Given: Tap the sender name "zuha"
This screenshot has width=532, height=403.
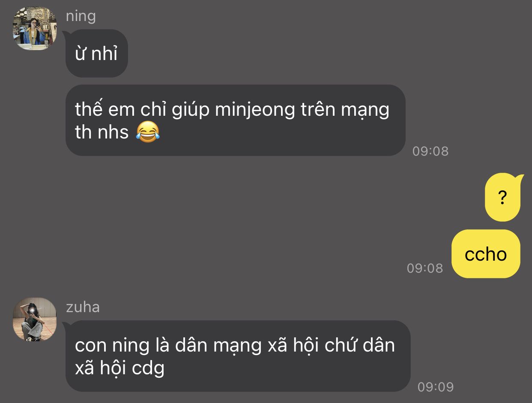Looking at the screenshot, I should click(x=83, y=307).
